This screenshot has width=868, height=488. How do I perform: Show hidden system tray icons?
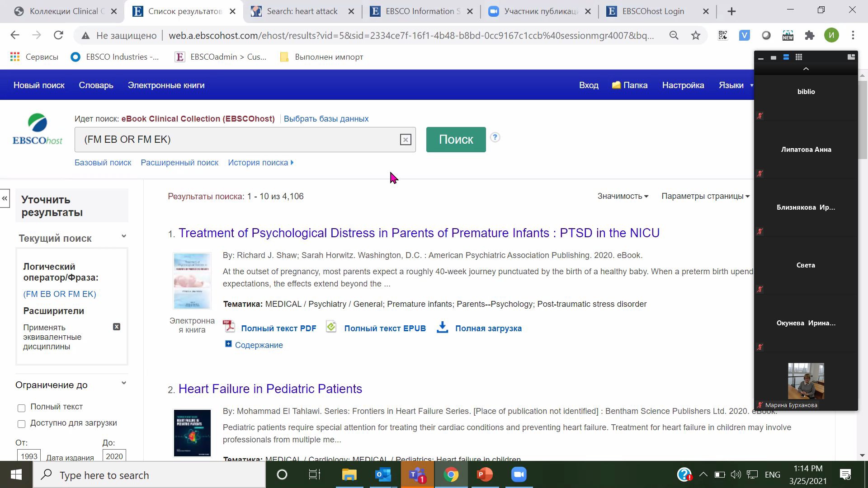click(x=703, y=474)
